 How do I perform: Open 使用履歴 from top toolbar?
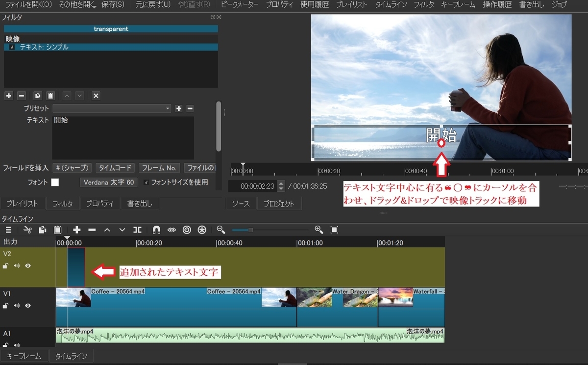[x=315, y=4]
